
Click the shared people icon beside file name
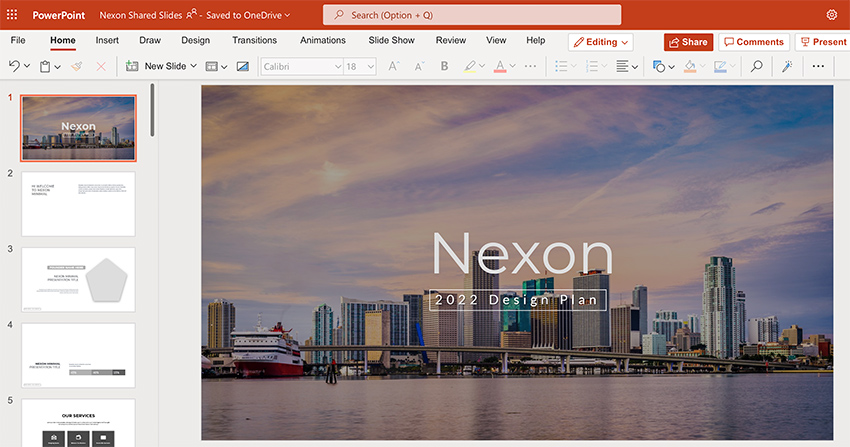pos(191,14)
